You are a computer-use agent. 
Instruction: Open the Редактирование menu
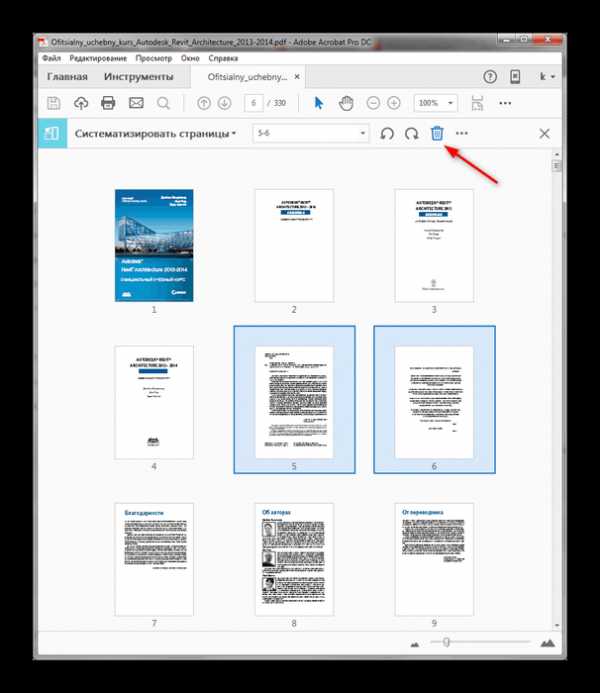click(x=98, y=58)
